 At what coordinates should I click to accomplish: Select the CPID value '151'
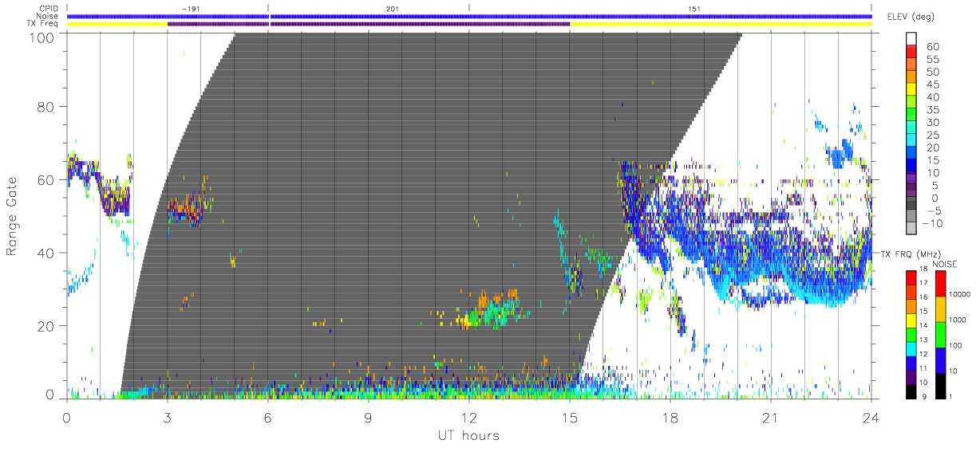(x=694, y=8)
